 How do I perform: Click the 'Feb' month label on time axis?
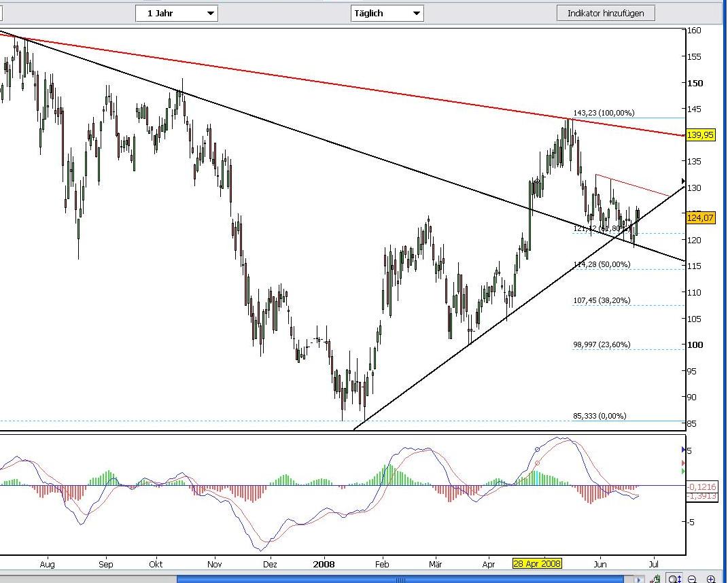(x=381, y=565)
